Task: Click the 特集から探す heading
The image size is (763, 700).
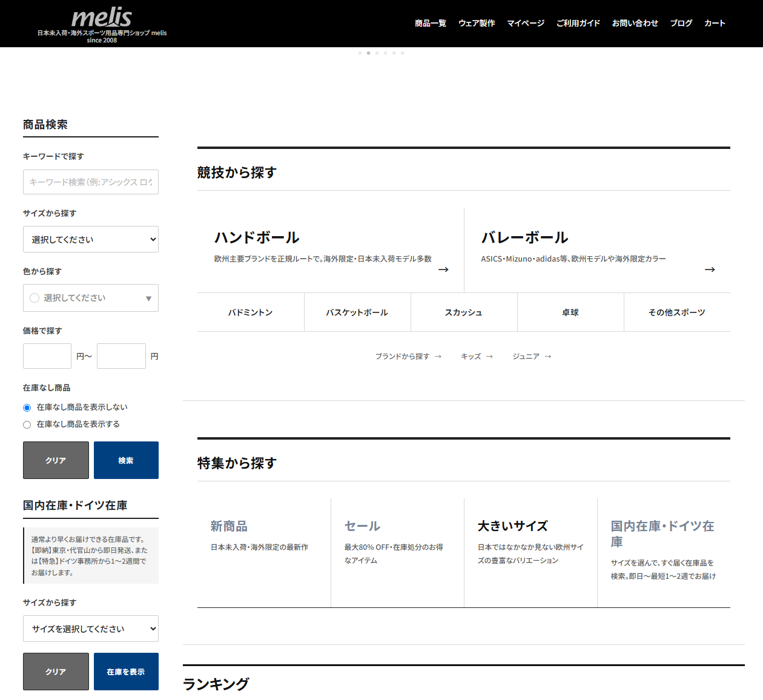Action: 237,463
